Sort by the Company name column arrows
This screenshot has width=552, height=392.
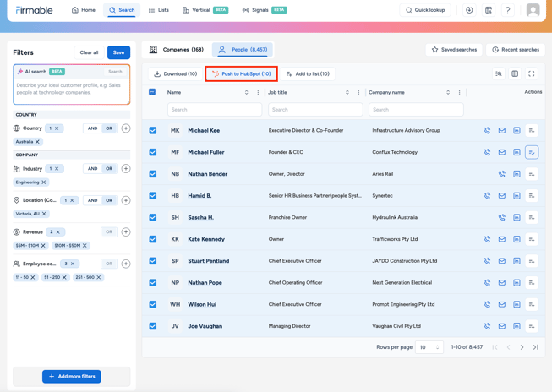[x=448, y=93]
